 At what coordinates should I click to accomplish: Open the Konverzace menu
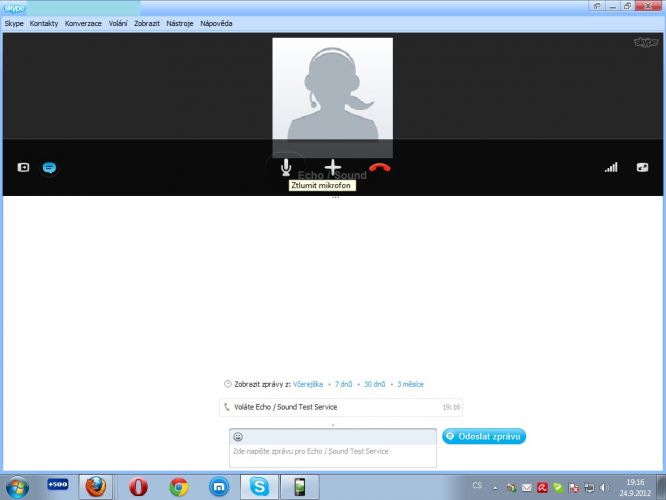83,23
